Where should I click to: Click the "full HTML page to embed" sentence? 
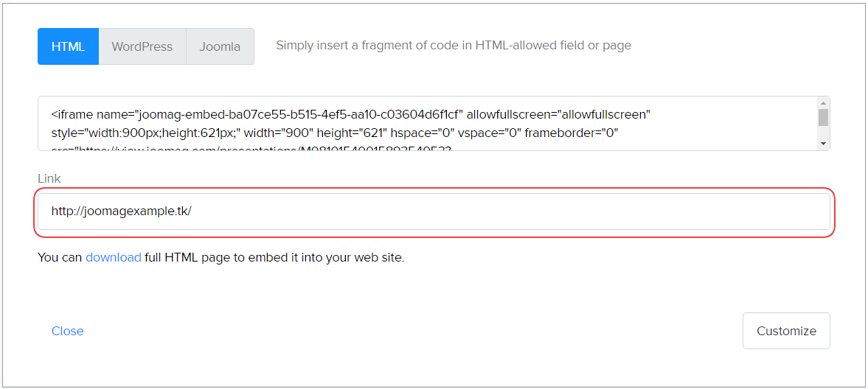(274, 258)
